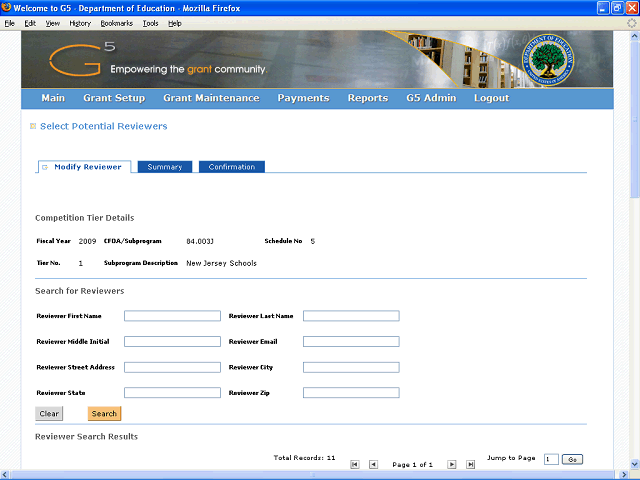The height and width of the screenshot is (480, 640).
Task: Click the vertical scrollbar up arrow
Action: 634,36
